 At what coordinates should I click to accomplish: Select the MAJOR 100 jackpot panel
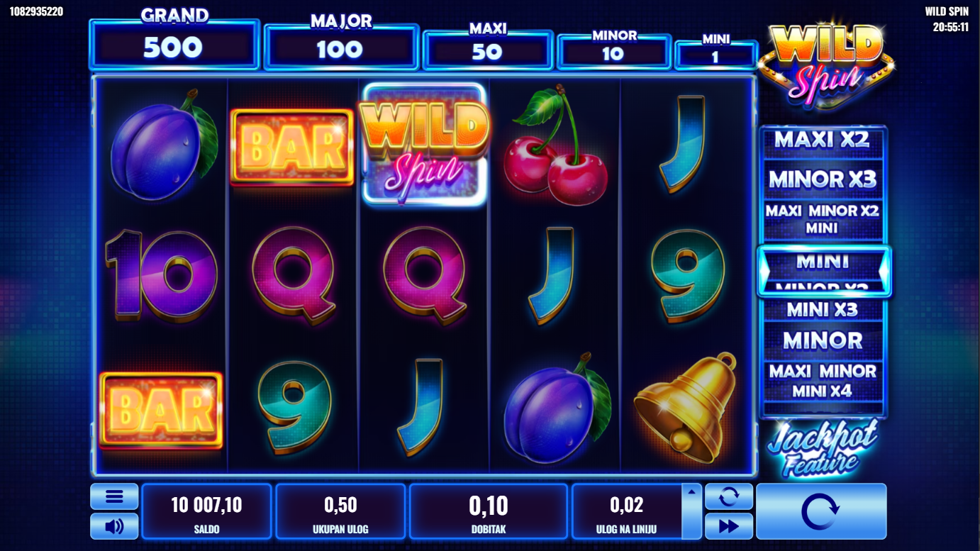point(341,47)
